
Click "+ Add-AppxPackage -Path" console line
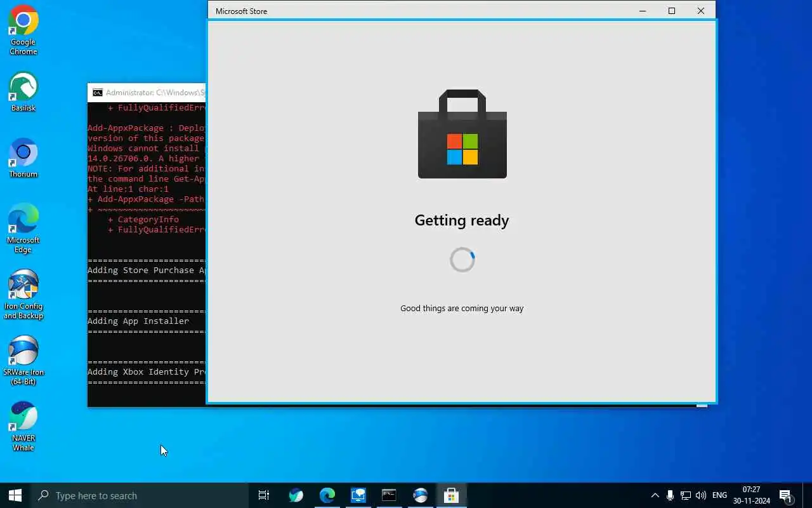pos(147,199)
